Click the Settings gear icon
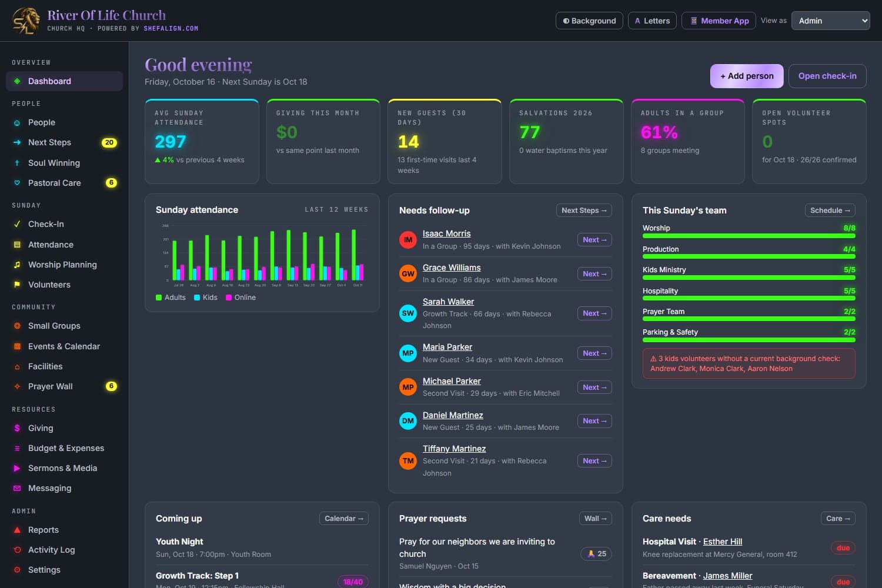The image size is (882, 588). coord(17,570)
